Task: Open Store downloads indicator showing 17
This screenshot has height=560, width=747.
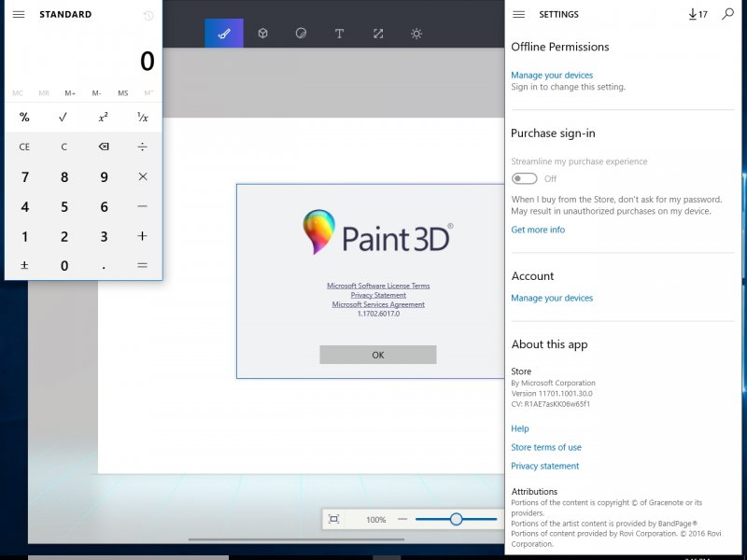Action: pyautogui.click(x=698, y=14)
